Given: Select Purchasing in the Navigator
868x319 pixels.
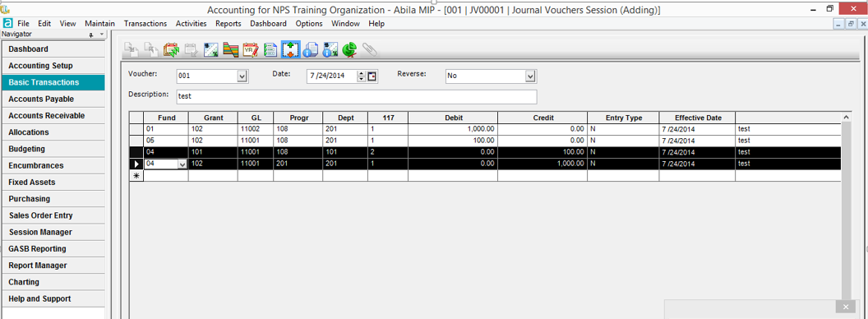Looking at the screenshot, I should pyautogui.click(x=53, y=199).
